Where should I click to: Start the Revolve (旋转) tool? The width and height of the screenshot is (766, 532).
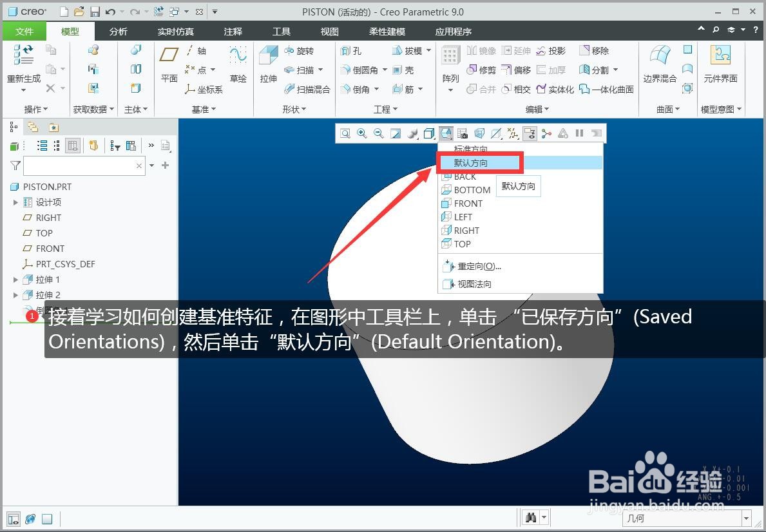click(299, 51)
